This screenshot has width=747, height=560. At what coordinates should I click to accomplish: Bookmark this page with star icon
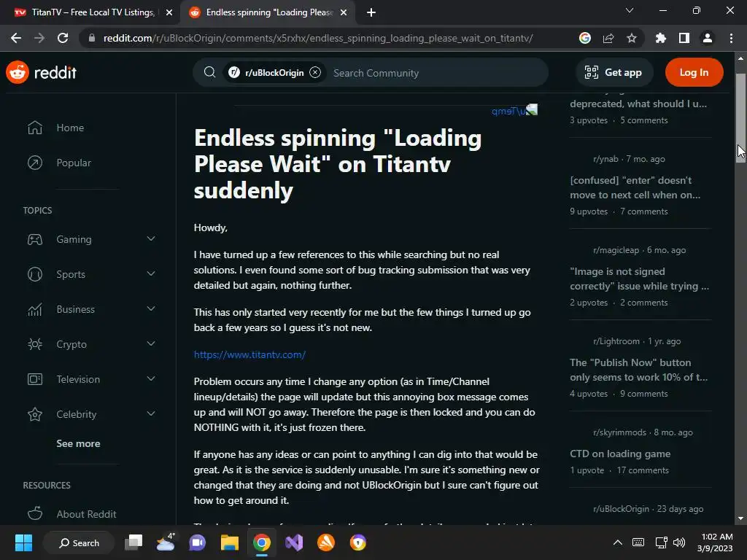pos(632,38)
